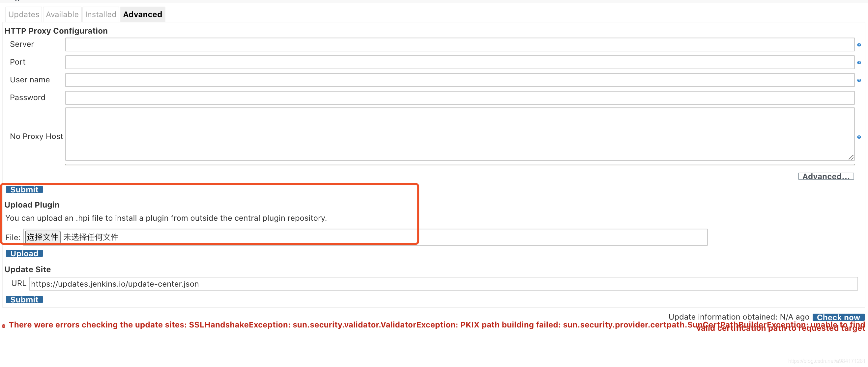
Task: Click the Installed tab
Action: tap(100, 14)
